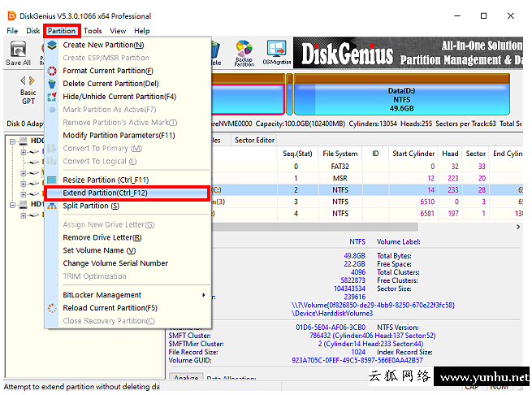Choose Modify Partition Parameters(F11)
Screen dimensions: 532x395
tap(128, 135)
